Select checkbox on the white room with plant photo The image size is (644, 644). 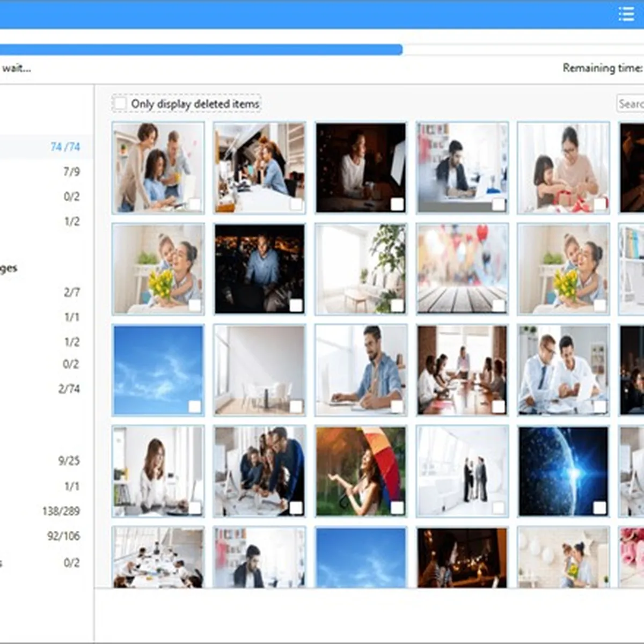point(397,305)
